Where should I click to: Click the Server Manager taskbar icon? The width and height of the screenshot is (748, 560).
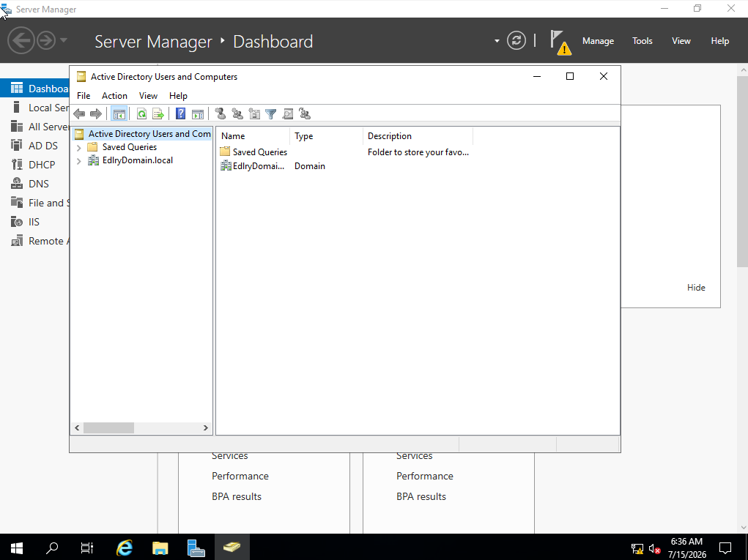coord(196,548)
